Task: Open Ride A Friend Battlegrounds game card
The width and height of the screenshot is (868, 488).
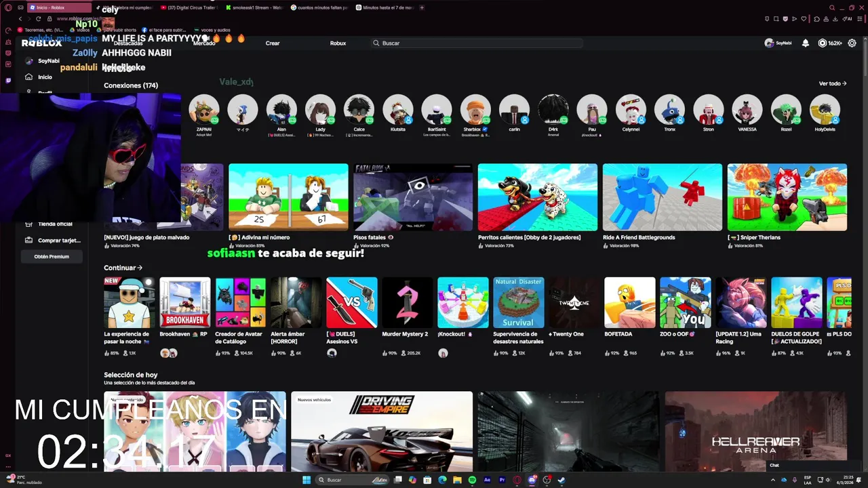Action: pyautogui.click(x=663, y=197)
